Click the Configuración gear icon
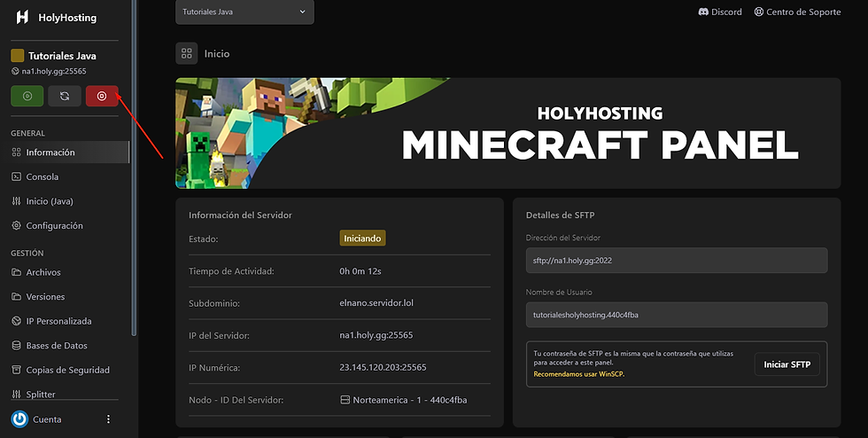The height and width of the screenshot is (438, 868). coord(17,225)
